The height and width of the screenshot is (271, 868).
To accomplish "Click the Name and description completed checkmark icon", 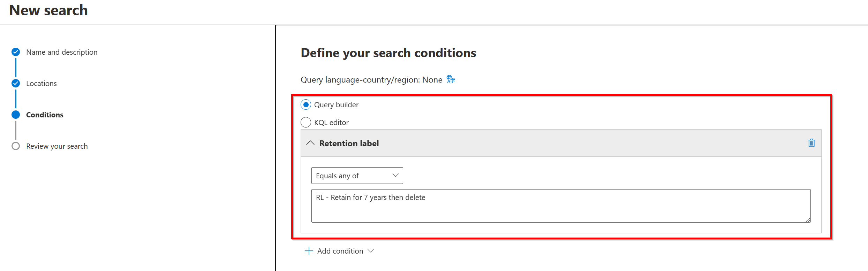I will click(x=16, y=52).
